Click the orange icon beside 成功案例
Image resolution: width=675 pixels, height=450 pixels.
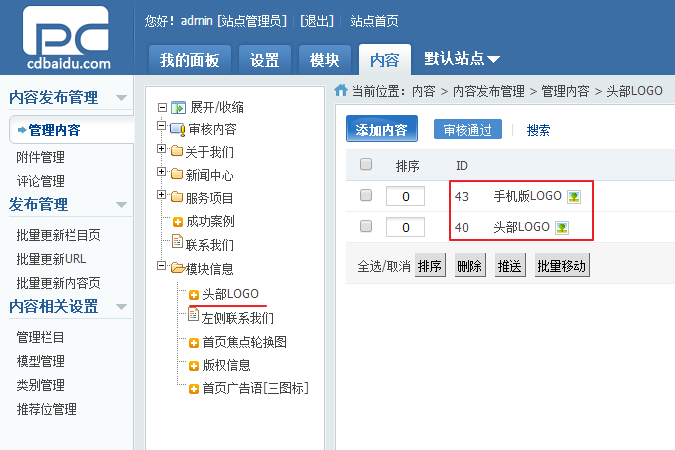click(178, 222)
